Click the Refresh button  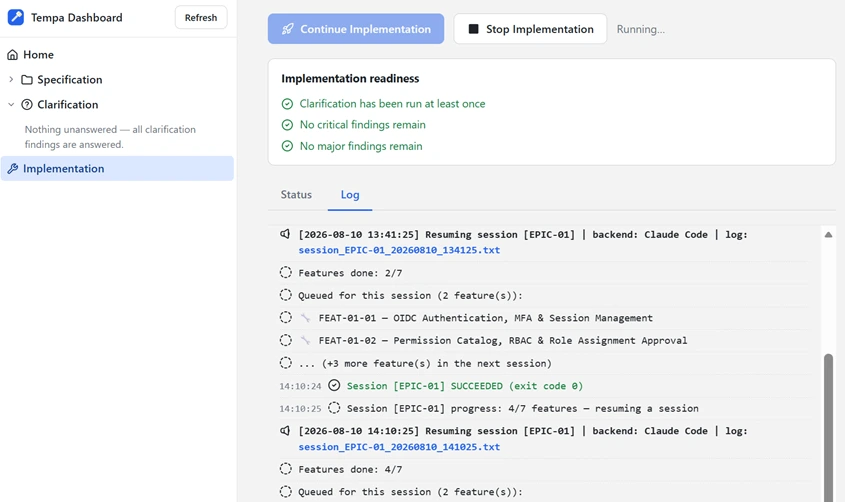pos(201,18)
